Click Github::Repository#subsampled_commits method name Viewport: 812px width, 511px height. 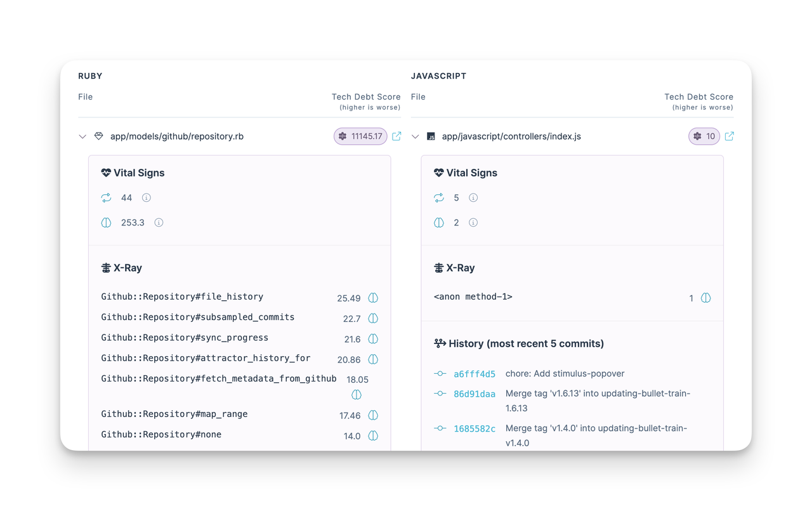point(198,317)
